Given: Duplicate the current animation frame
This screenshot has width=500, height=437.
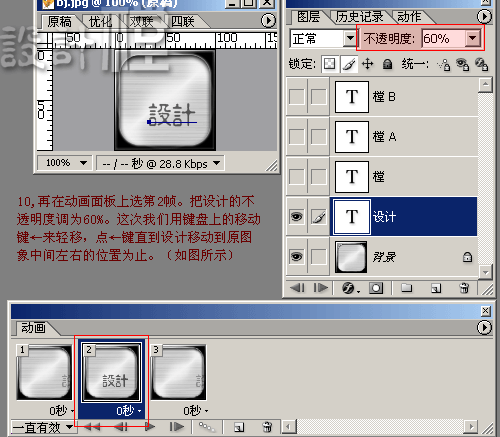Looking at the screenshot, I should click(x=239, y=427).
